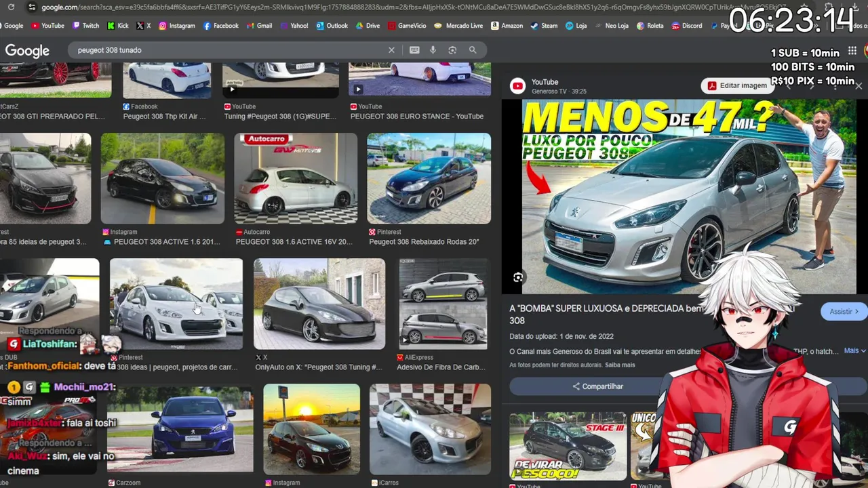Open the Steam bookmark

(544, 26)
